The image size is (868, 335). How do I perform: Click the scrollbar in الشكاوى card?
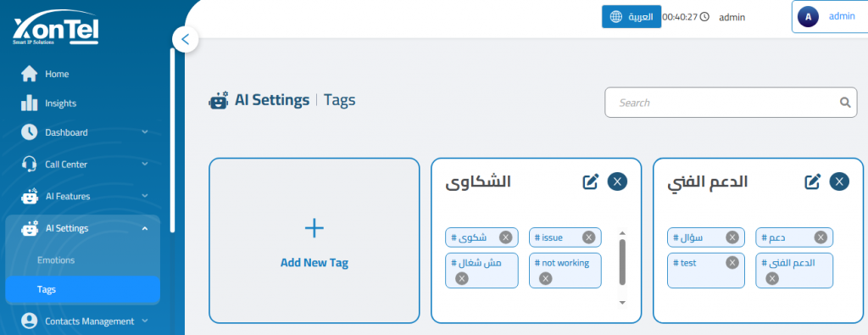click(622, 262)
